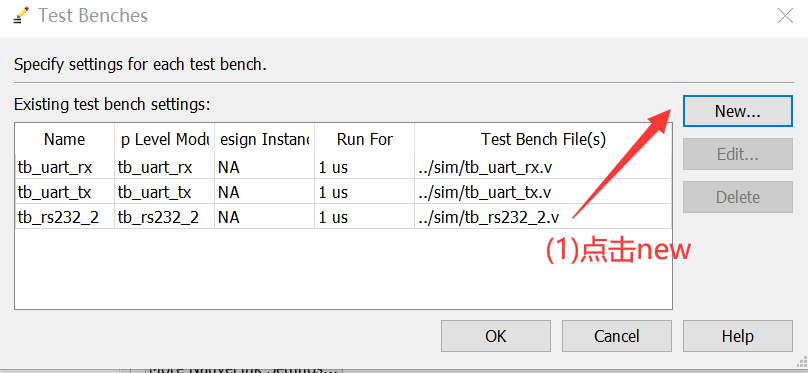Viewport: 808px width, 373px height.
Task: Confirm with the OK button
Action: click(x=496, y=336)
